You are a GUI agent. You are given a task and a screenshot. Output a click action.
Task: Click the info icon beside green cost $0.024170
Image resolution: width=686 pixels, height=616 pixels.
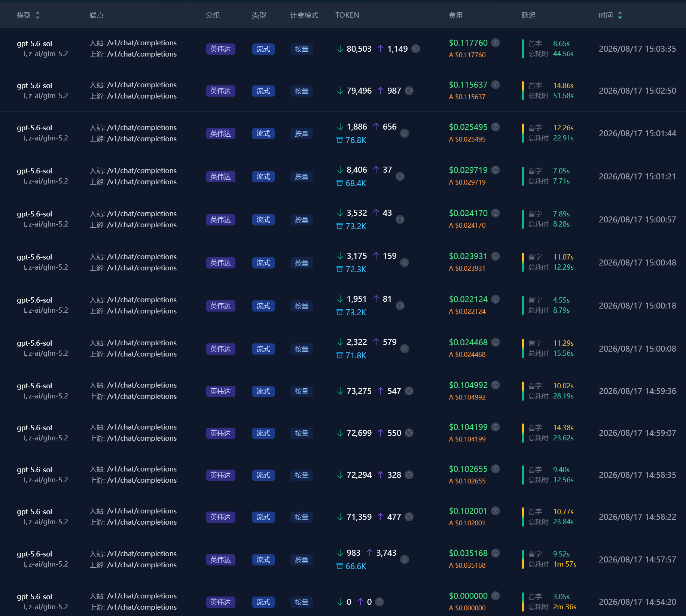496,213
